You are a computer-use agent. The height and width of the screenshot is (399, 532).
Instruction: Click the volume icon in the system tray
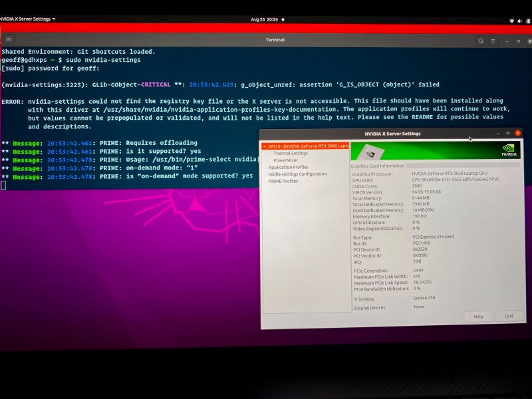coord(519,19)
